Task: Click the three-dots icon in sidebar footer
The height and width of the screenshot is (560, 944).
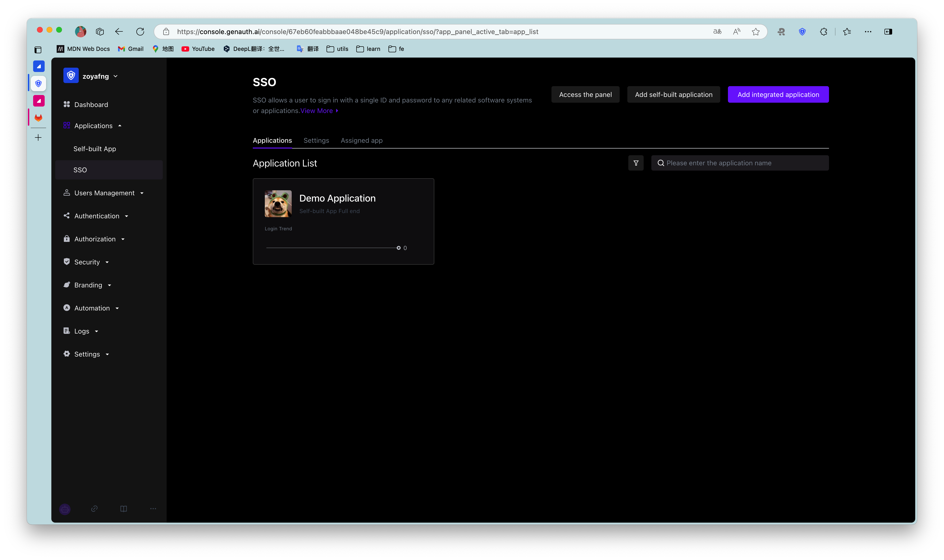Action: pyautogui.click(x=153, y=509)
